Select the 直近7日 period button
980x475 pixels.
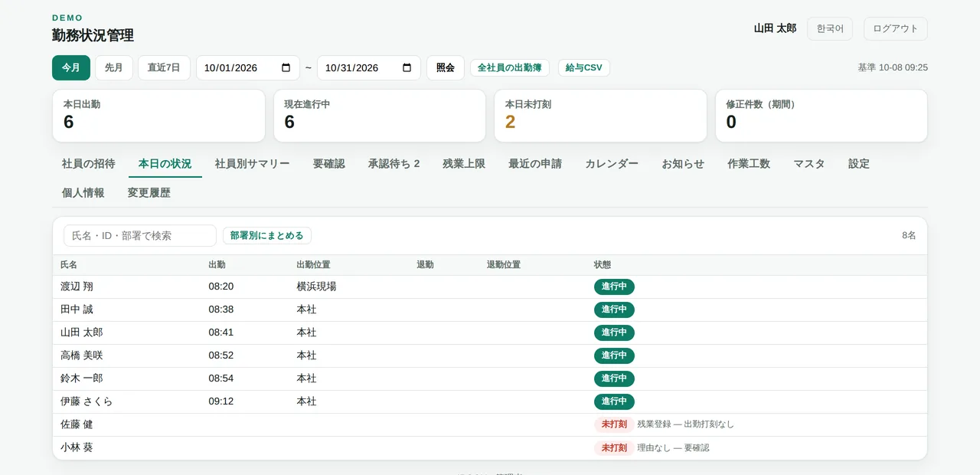click(164, 67)
